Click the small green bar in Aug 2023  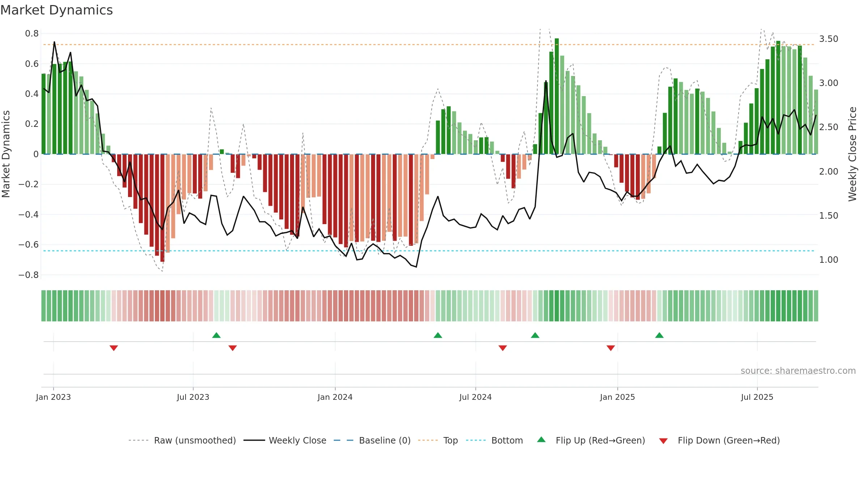[x=222, y=152]
